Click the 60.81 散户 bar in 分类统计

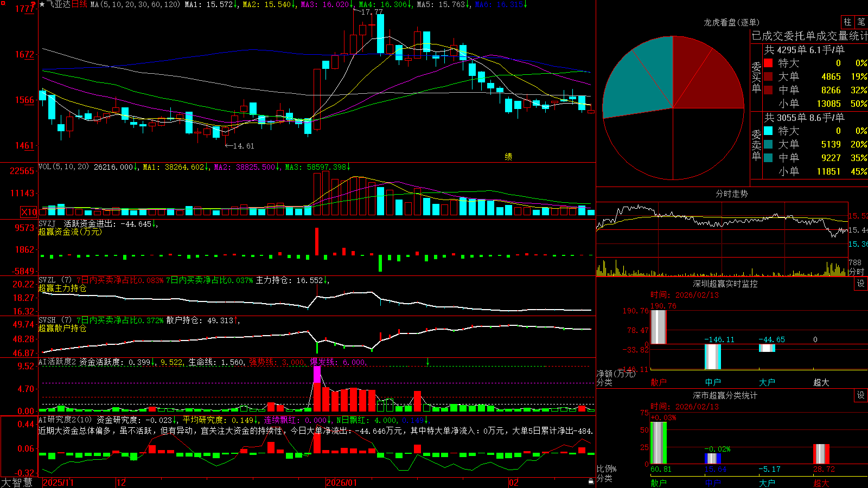pos(658,442)
